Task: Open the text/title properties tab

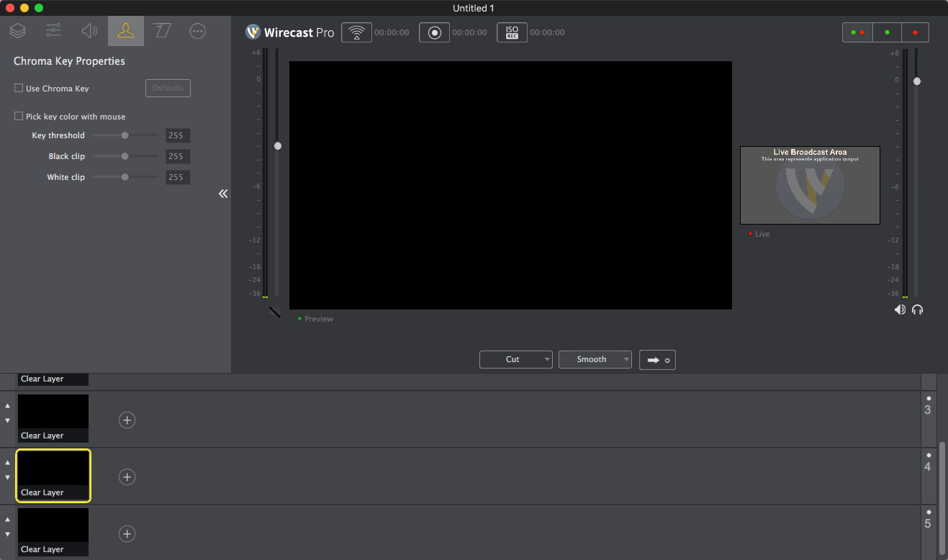Action: click(x=162, y=31)
